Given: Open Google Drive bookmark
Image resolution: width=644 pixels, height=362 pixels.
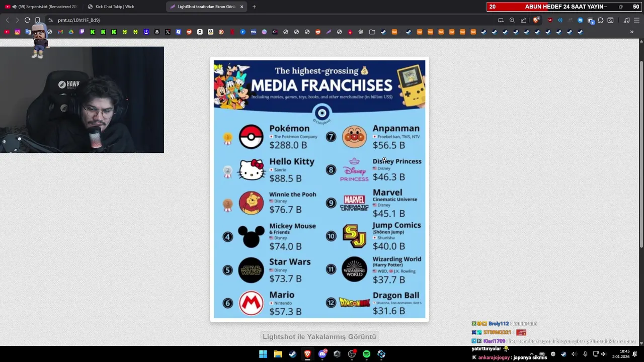Looking at the screenshot, I should [71, 32].
